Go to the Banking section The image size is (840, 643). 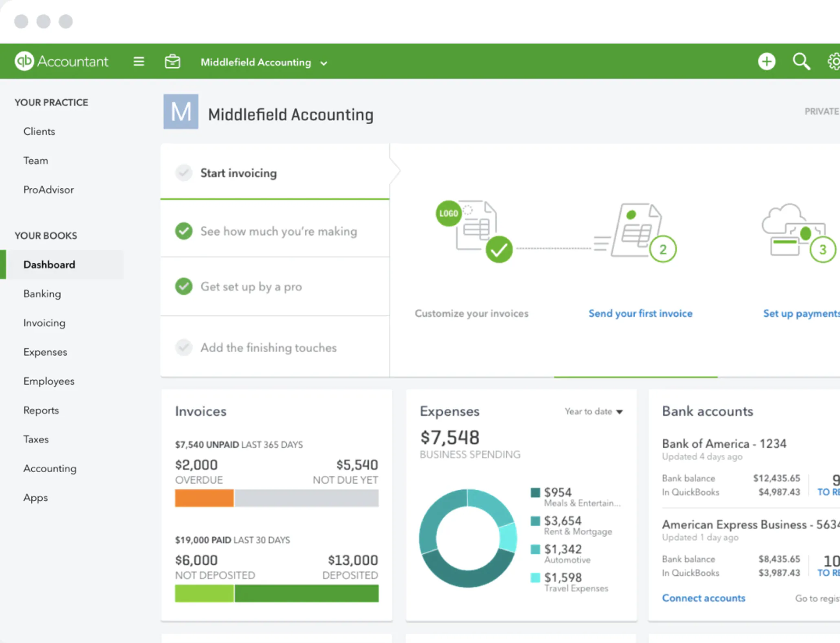(42, 293)
